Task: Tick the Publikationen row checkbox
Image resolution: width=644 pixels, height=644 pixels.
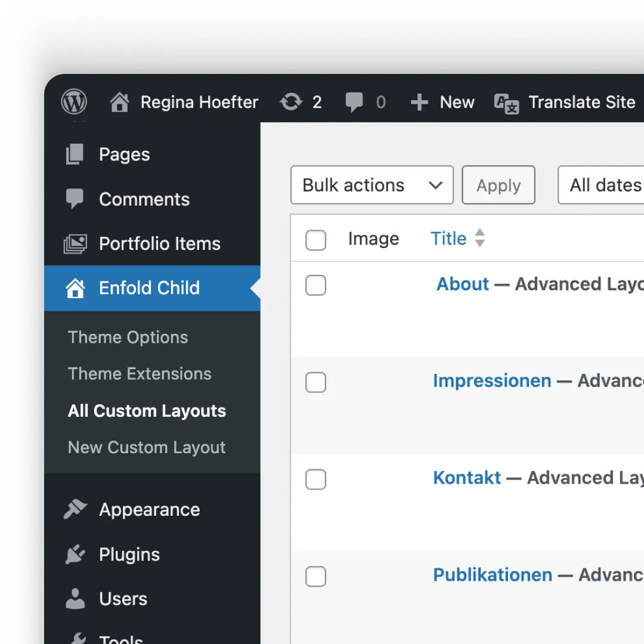Action: point(315,577)
